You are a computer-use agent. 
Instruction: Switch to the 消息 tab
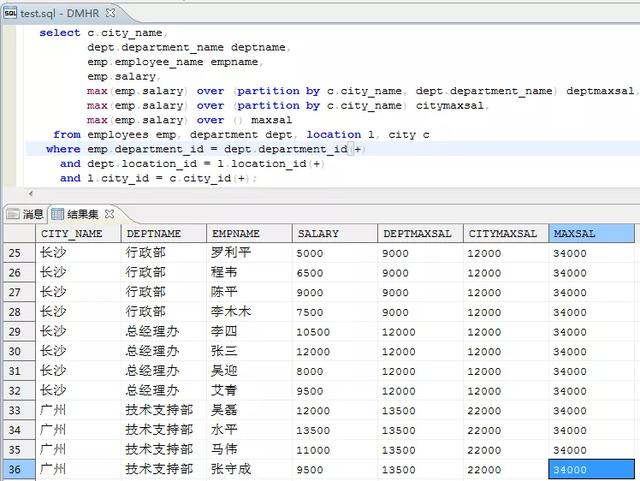coord(25,214)
